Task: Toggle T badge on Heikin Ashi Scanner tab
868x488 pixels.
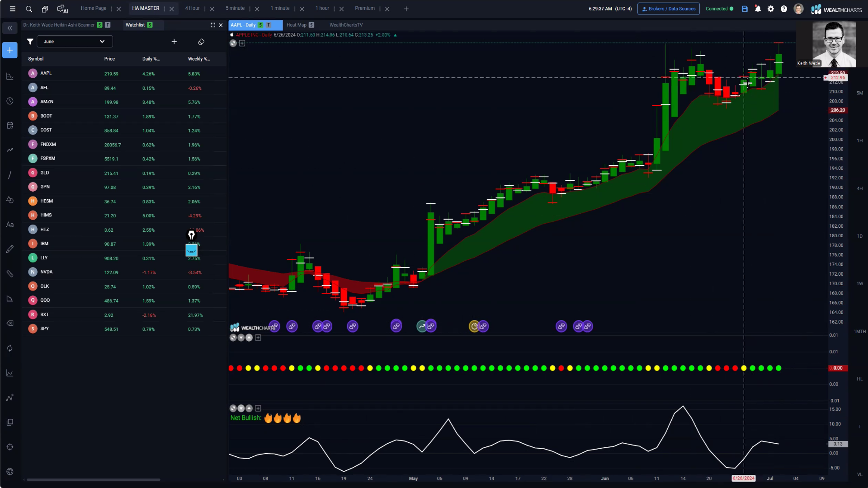Action: (x=108, y=25)
